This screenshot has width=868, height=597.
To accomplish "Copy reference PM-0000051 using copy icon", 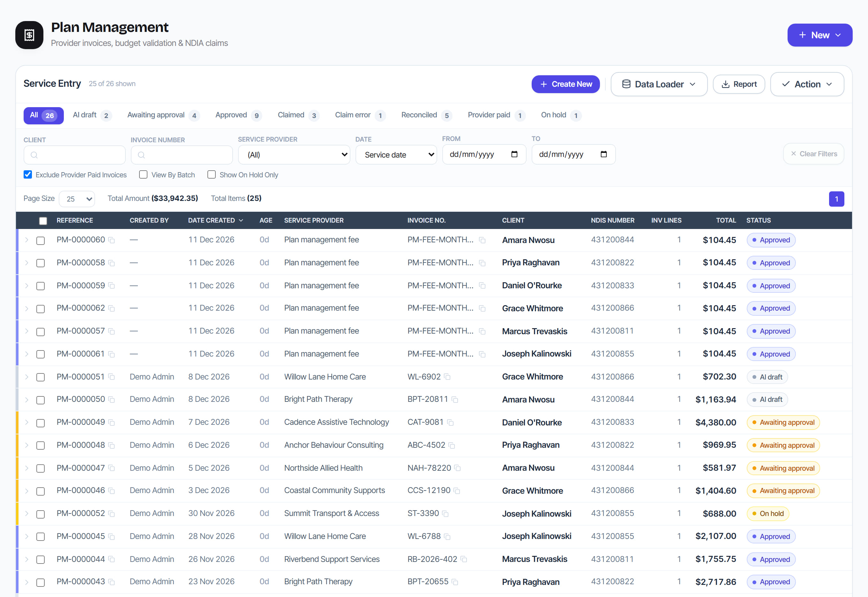I will tap(111, 377).
